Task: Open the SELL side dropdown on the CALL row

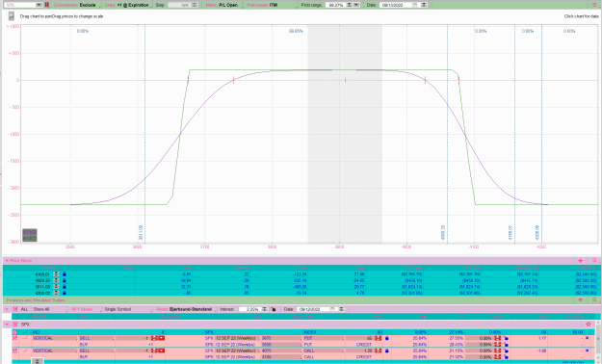Action: click(96, 351)
